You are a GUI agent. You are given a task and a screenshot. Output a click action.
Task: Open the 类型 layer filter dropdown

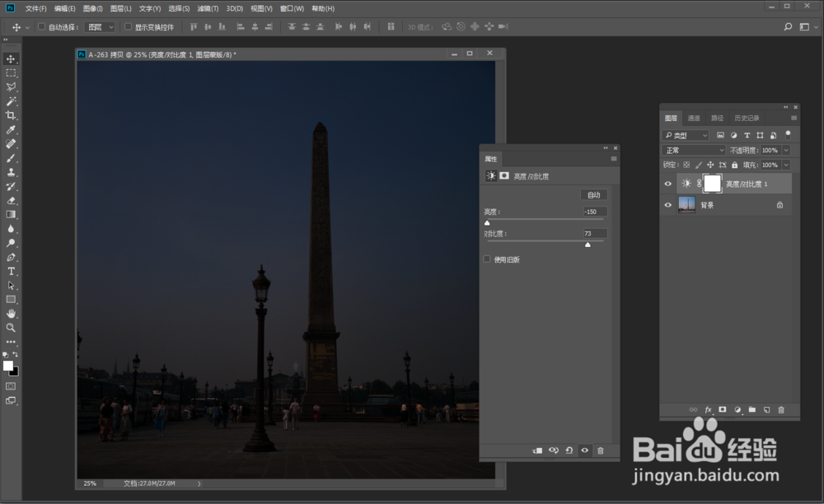pyautogui.click(x=686, y=135)
